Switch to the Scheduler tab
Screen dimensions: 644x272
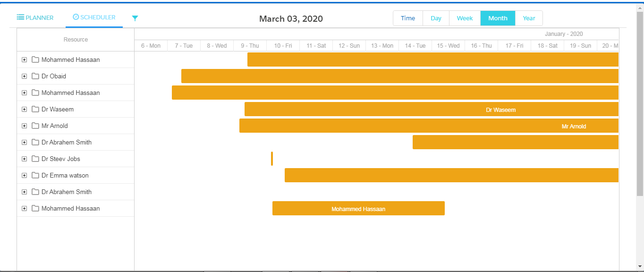click(94, 17)
